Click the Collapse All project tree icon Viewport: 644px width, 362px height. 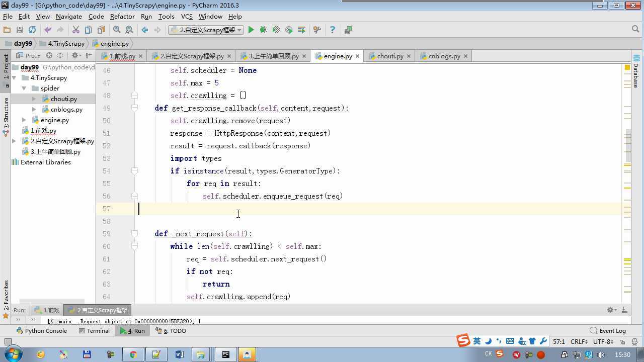click(60, 56)
